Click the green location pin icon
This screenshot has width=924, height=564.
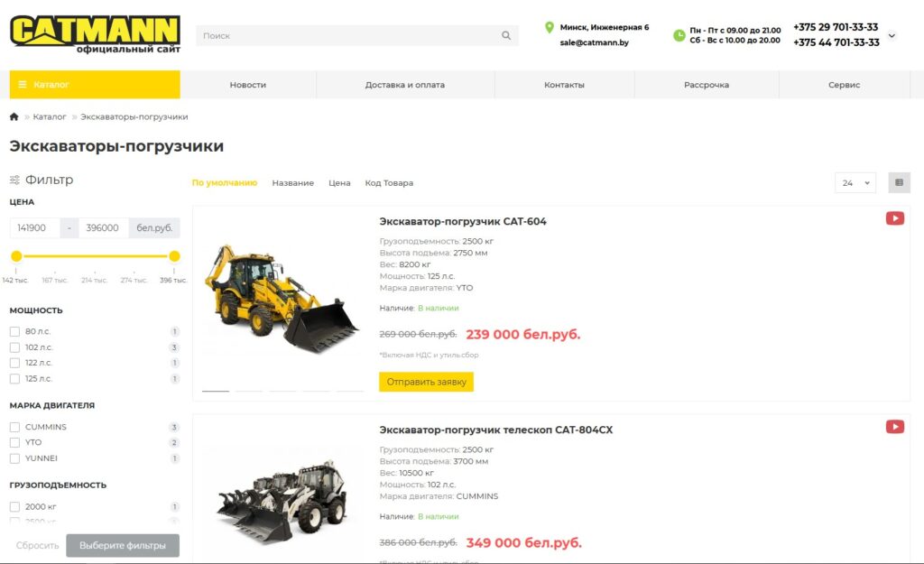(550, 27)
